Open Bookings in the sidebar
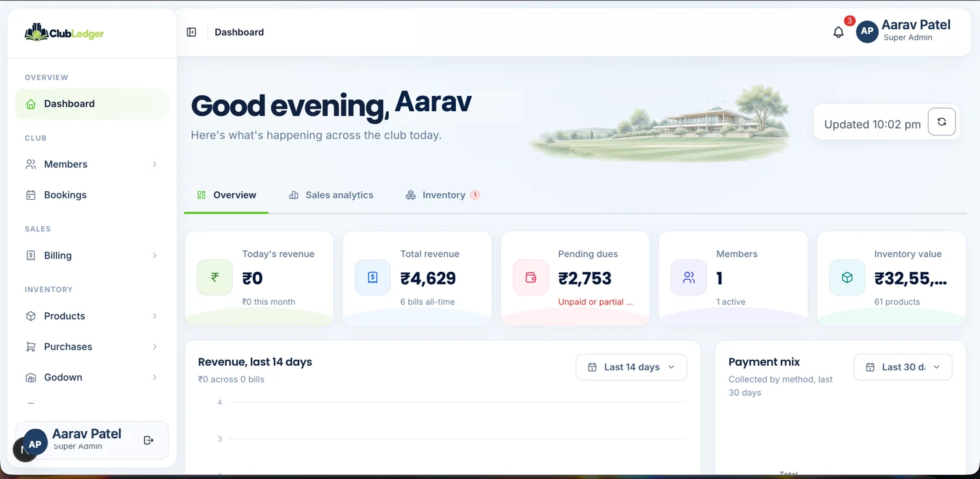 92,195
